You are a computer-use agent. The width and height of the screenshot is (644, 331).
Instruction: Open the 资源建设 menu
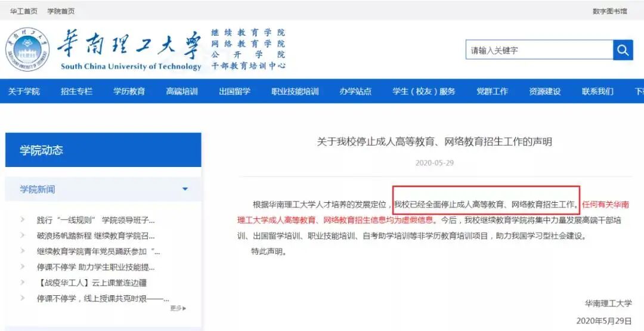[544, 91]
